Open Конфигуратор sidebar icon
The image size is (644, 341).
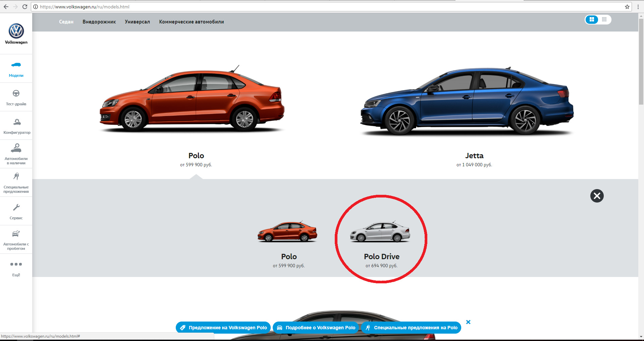click(17, 122)
